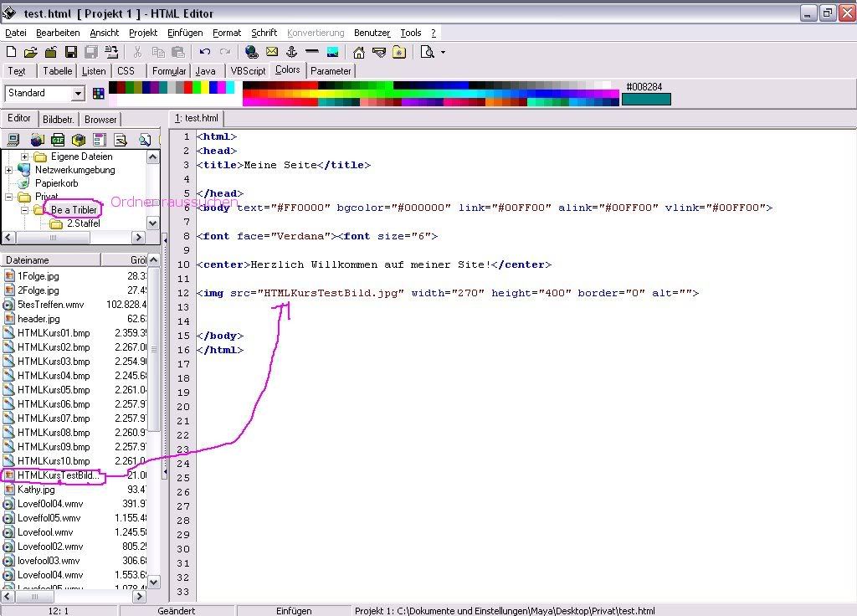Click the computer icon in the file panel toolbar
This screenshot has height=616, width=857.
point(13,140)
